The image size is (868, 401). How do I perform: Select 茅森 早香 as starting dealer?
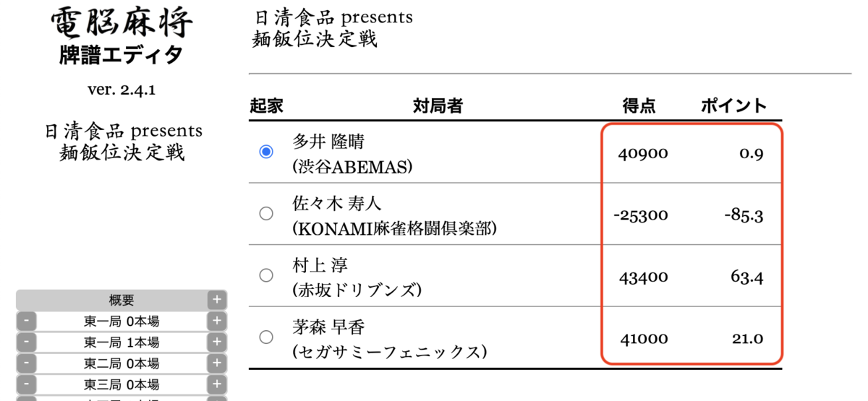point(266,337)
